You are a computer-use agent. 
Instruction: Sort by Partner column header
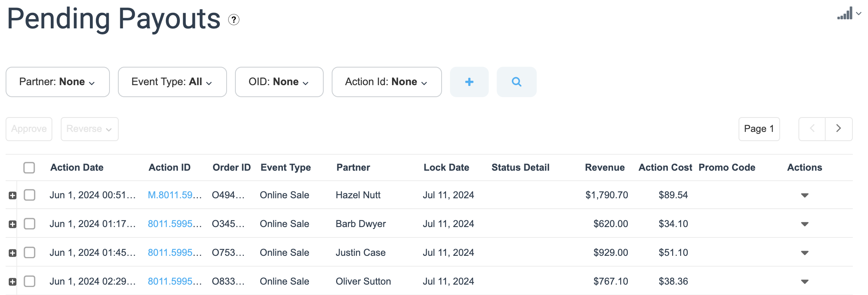pos(353,167)
